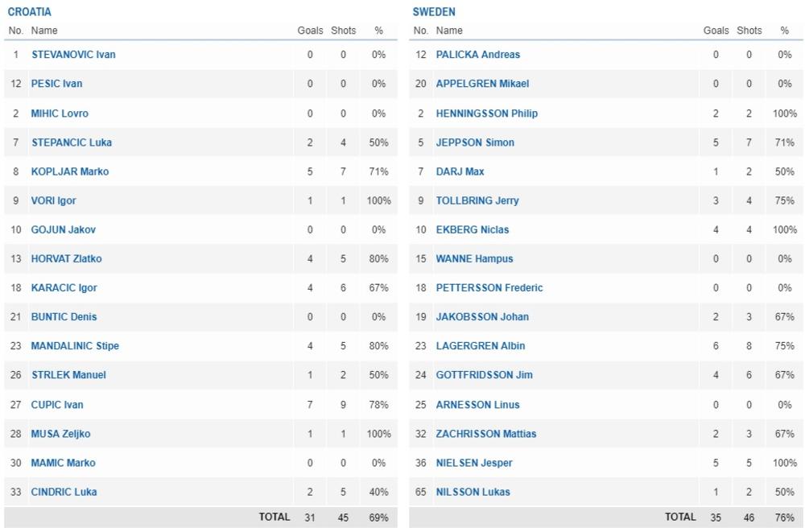
Task: Click Sweden TOTAL row label
Action: pyautogui.click(x=680, y=518)
